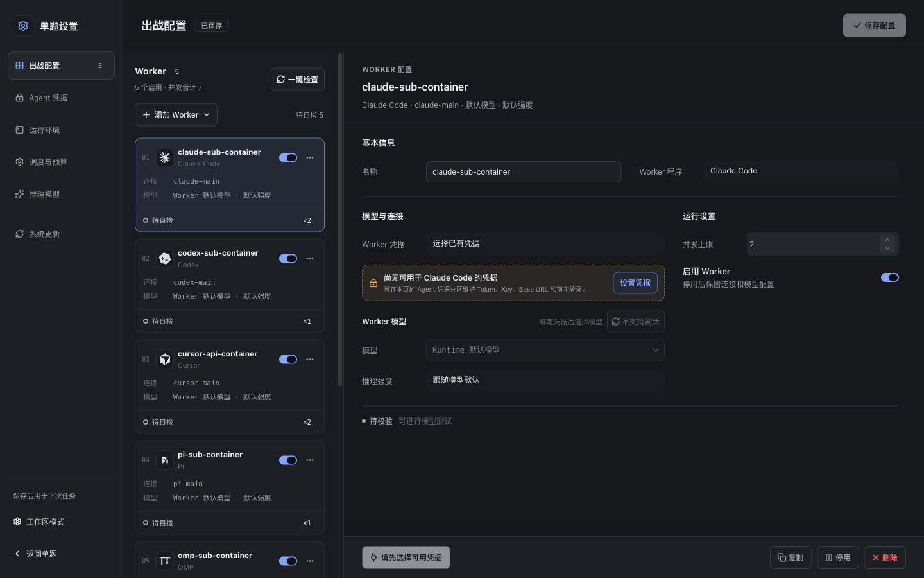Open the 跟随模型默认 reasoning strength dropdown

545,380
